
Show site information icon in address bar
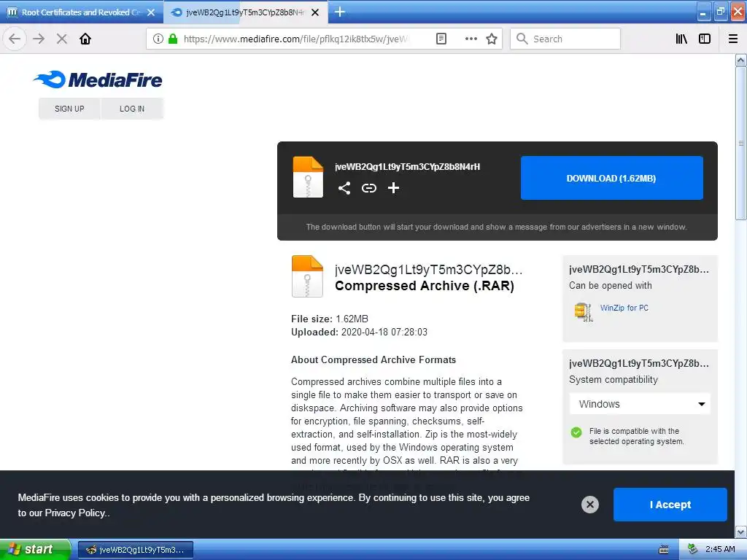coord(158,39)
